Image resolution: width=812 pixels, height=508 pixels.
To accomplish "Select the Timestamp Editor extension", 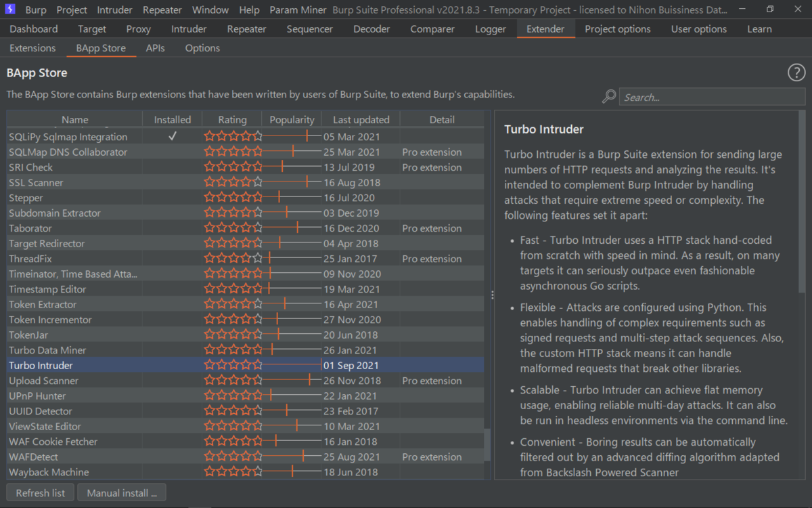I will [245, 289].
